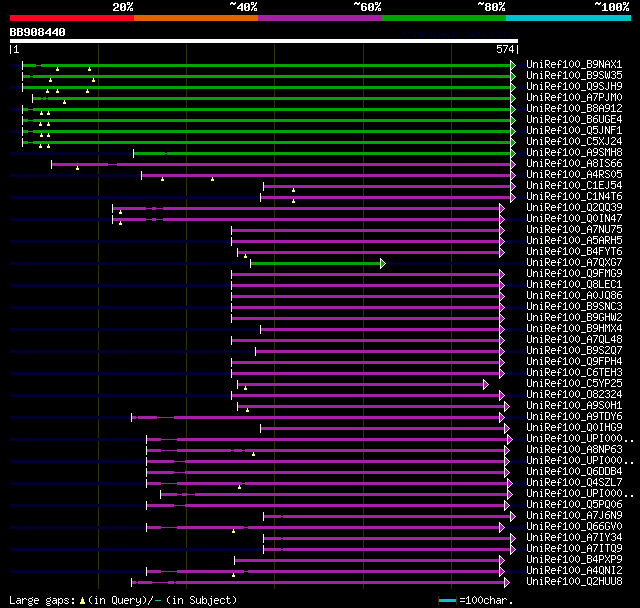This screenshot has height=608, width=640.
Task: Click the orange ~40% identity color segment
Action: 196,17
